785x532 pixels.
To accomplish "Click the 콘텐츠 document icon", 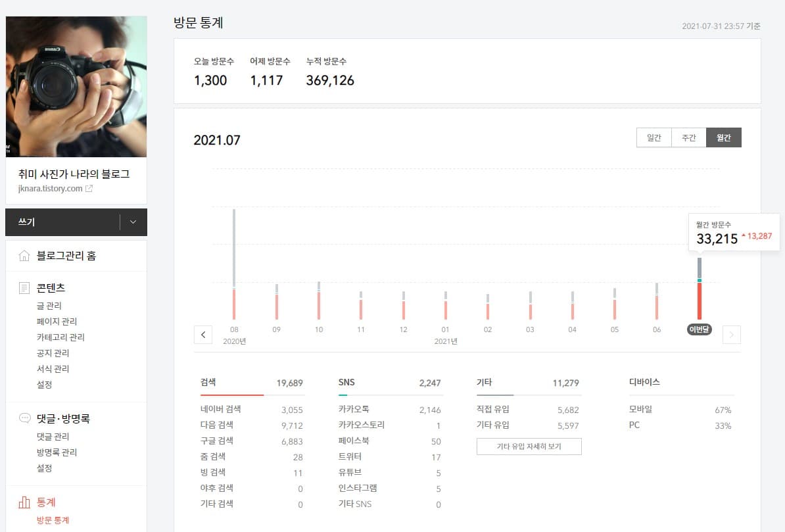I will (x=24, y=288).
